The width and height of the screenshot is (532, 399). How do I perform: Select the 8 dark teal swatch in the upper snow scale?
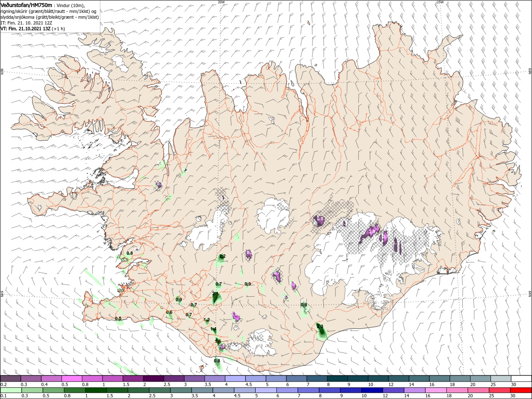click(x=337, y=378)
